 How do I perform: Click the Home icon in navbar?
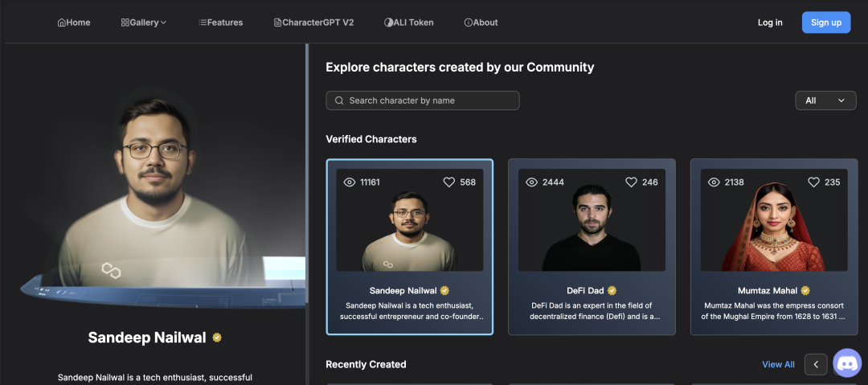[x=61, y=23]
